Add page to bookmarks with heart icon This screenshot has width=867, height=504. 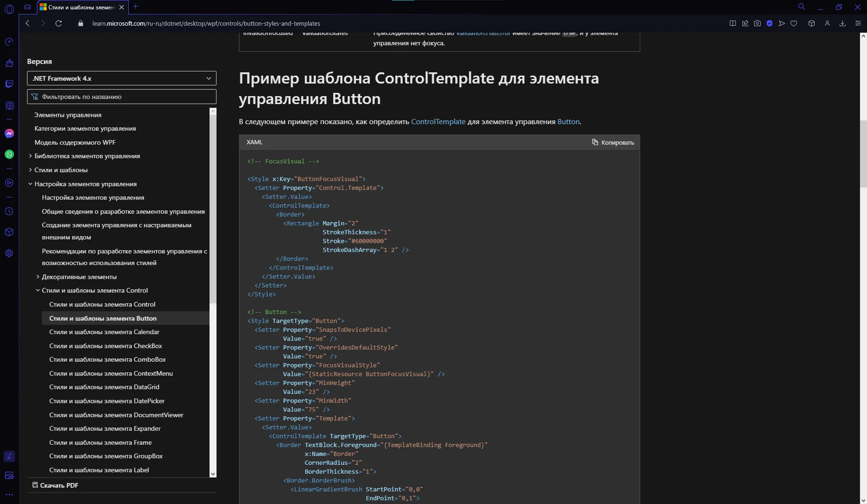coord(794,23)
